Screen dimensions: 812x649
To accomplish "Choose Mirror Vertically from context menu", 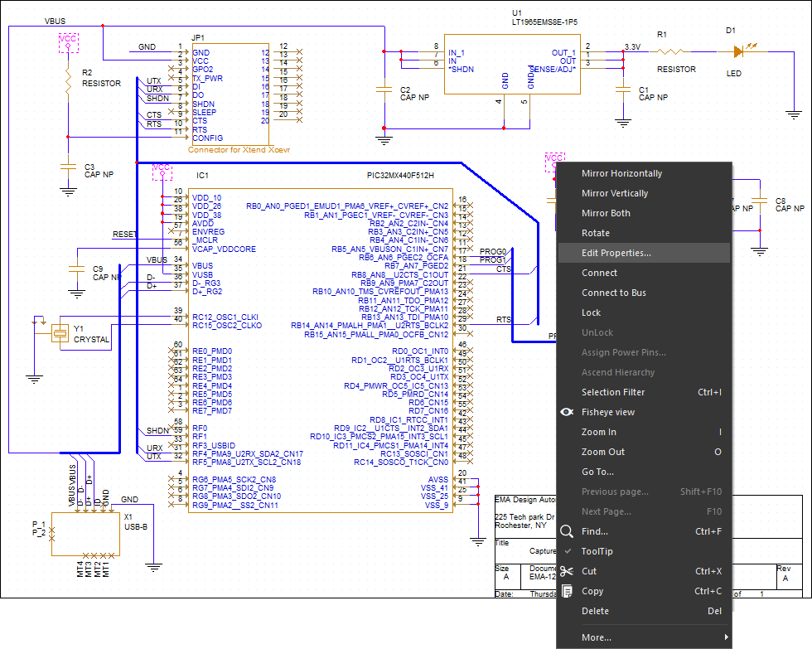I will pos(644,193).
